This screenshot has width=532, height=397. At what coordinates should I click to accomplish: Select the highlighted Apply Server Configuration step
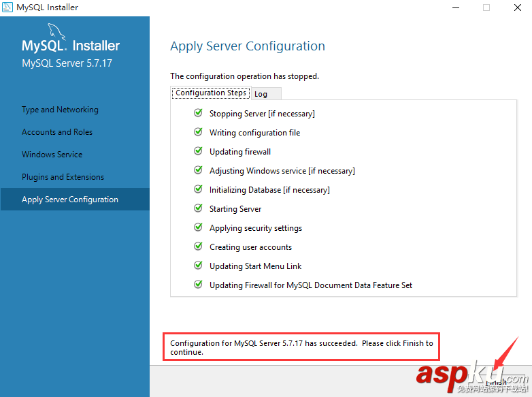(70, 200)
